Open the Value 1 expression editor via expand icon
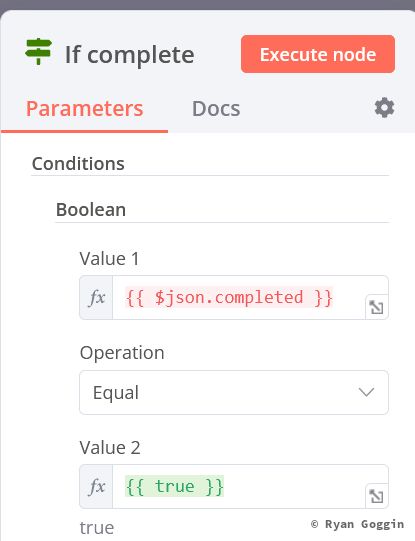This screenshot has height=541, width=415. [376, 307]
